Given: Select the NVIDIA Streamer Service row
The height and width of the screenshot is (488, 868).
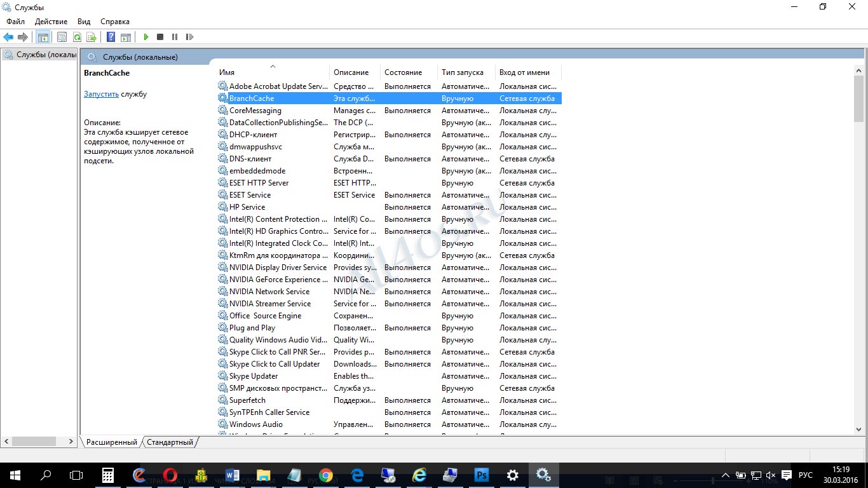Looking at the screenshot, I should click(389, 303).
